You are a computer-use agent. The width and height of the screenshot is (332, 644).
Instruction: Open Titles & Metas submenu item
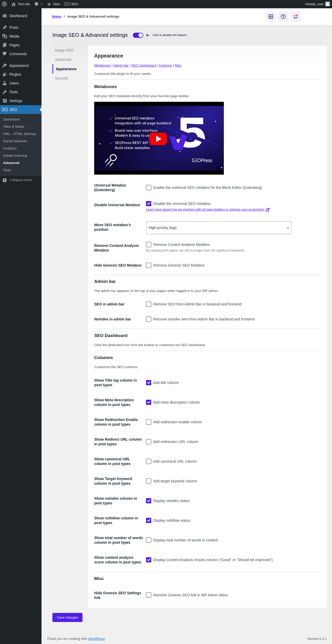tap(21, 127)
